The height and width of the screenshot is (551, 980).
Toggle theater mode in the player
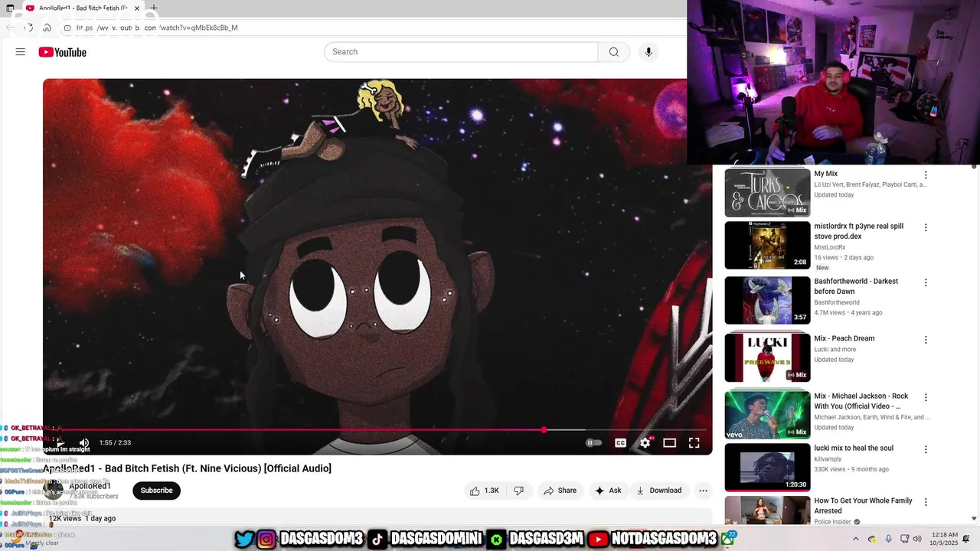pyautogui.click(x=669, y=442)
